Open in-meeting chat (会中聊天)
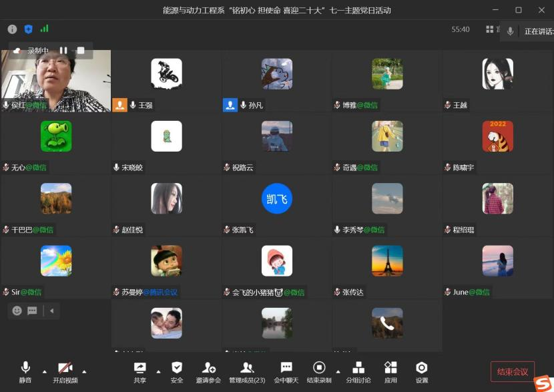Screen dimensions: 554x392 coord(286,372)
